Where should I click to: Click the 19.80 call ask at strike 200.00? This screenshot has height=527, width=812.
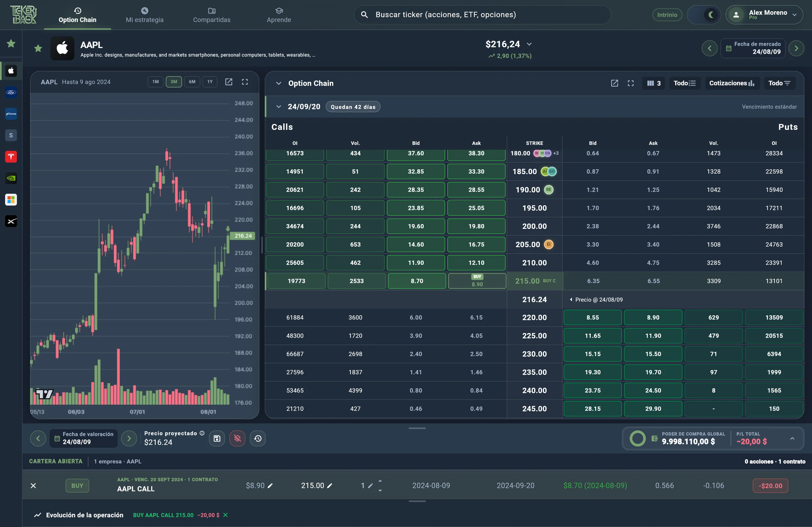[476, 226]
